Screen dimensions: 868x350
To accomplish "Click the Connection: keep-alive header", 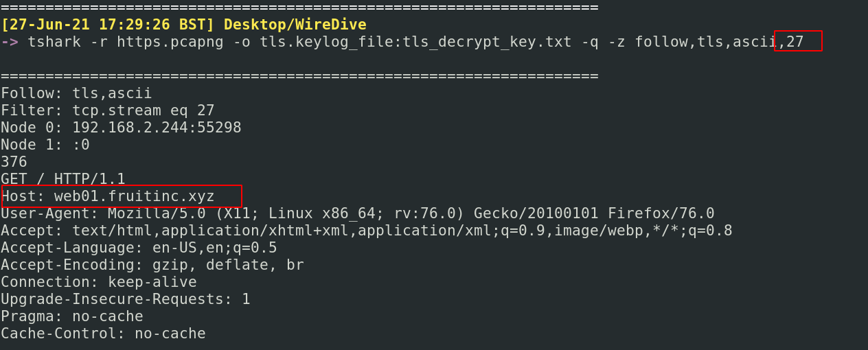I will click(99, 282).
